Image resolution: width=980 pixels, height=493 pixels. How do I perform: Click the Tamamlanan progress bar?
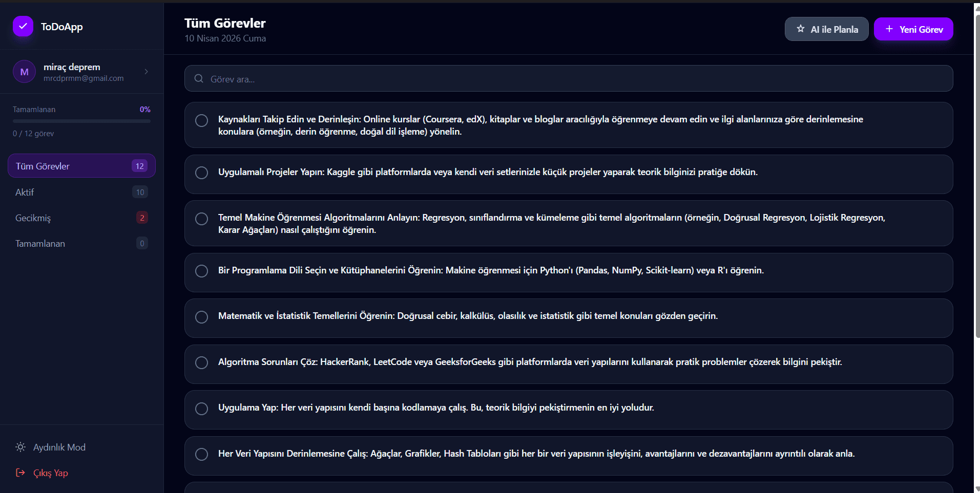click(x=81, y=121)
